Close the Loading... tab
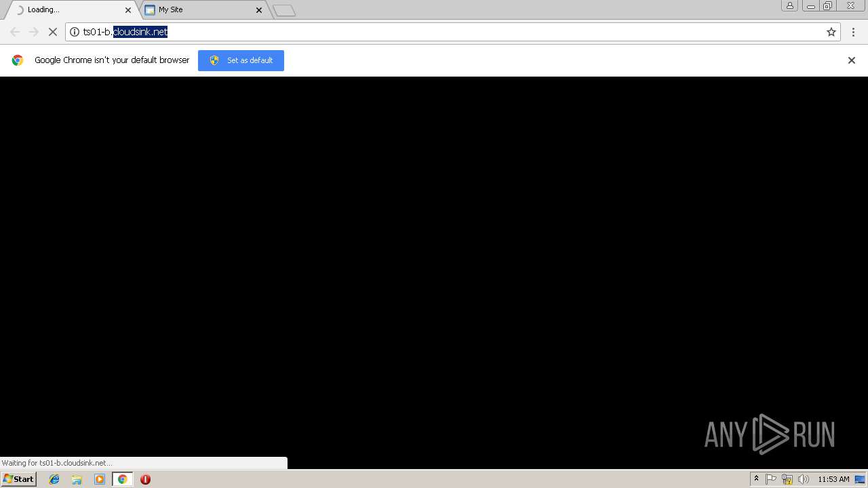 pyautogui.click(x=128, y=10)
